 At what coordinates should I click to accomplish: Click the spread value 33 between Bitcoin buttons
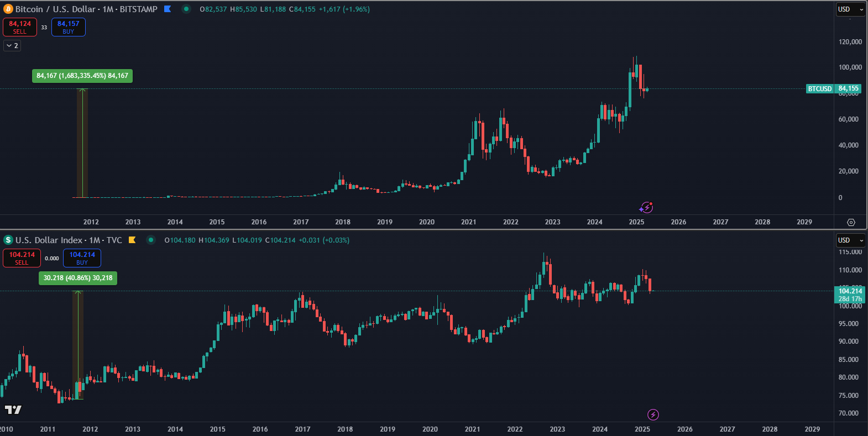[x=44, y=27]
